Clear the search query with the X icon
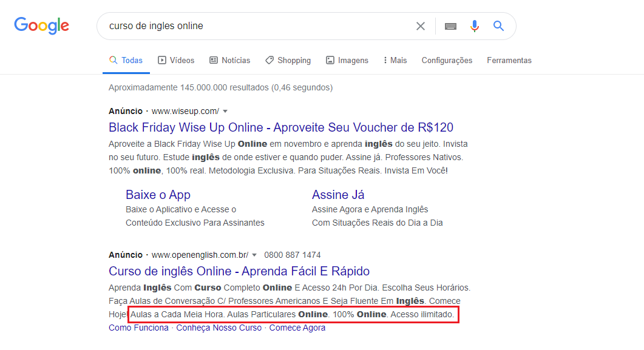 (x=420, y=26)
